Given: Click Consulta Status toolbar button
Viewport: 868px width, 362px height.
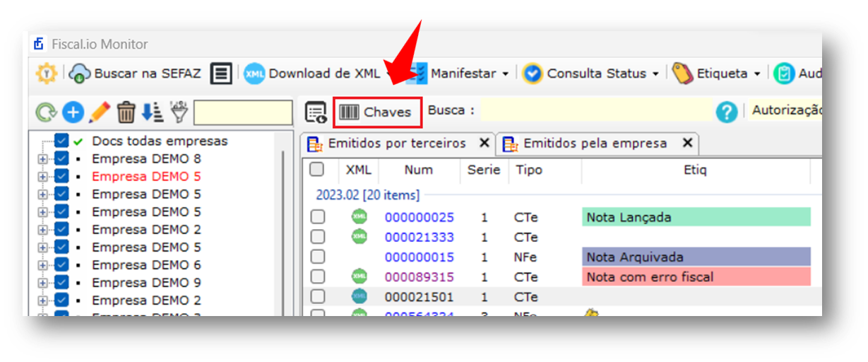Looking at the screenshot, I should point(585,74).
